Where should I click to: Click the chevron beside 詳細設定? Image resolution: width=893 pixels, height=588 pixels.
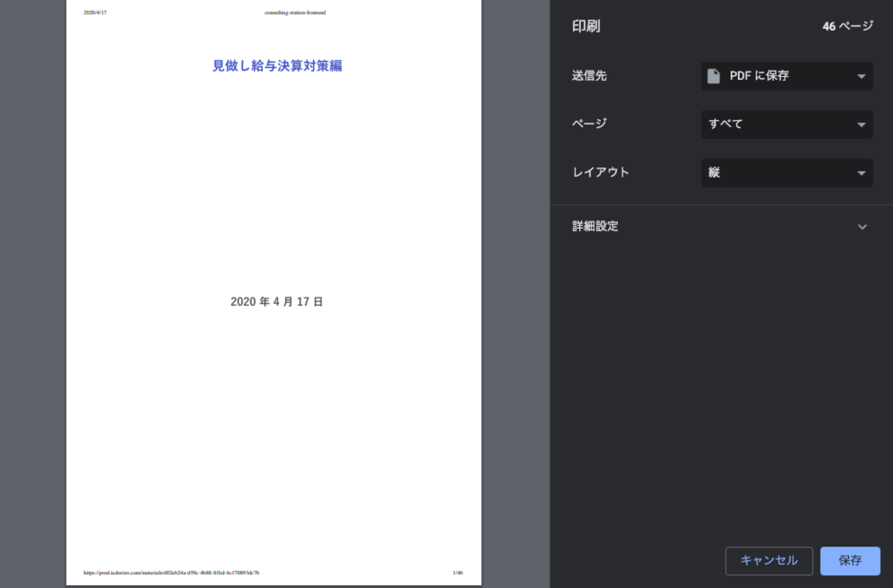[x=862, y=227]
